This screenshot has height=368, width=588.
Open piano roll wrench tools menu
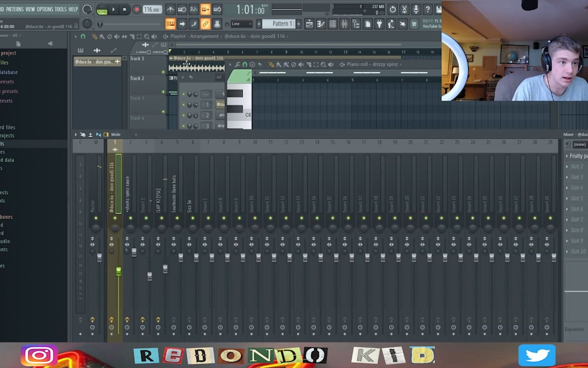237,64
